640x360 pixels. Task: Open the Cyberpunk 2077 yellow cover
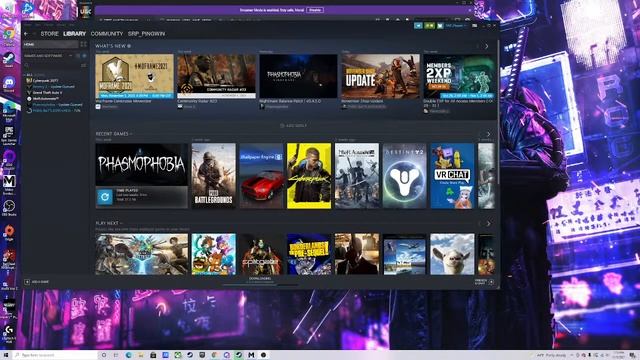point(309,176)
